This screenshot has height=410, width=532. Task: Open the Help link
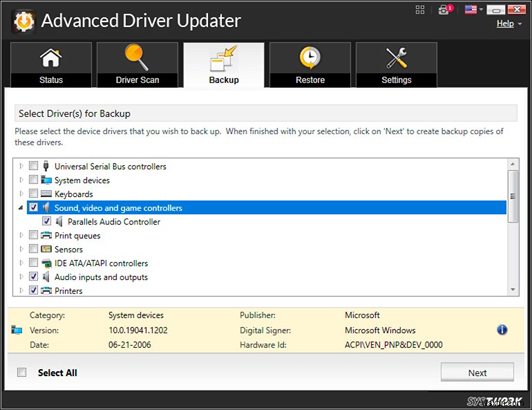(x=505, y=24)
